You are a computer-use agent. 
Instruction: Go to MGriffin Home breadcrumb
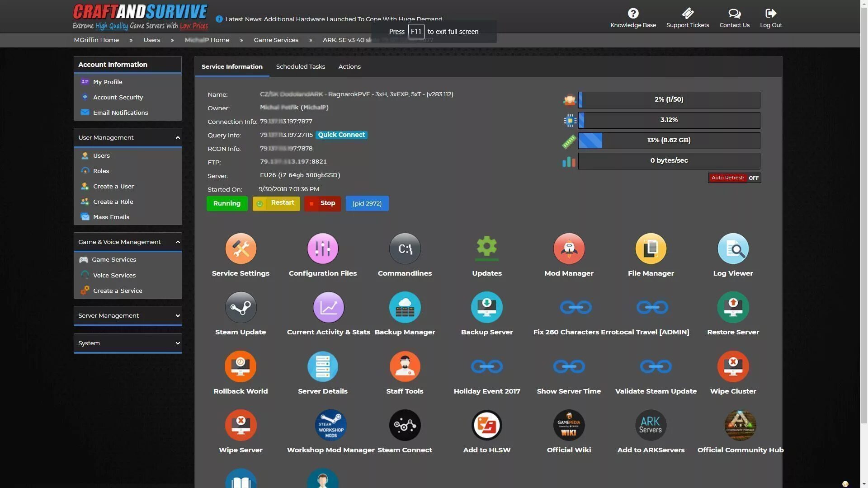pos(96,40)
